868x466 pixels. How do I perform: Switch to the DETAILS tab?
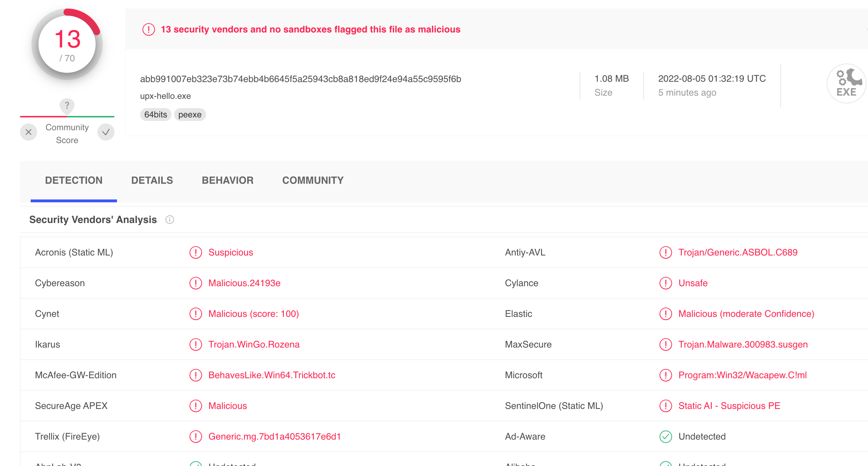(152, 181)
